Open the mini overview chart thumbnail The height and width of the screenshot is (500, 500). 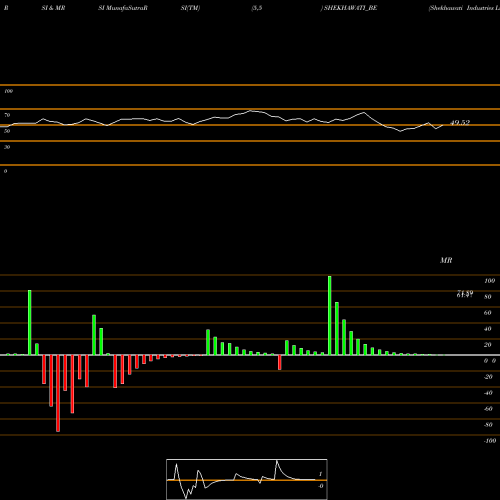[x=247, y=479]
